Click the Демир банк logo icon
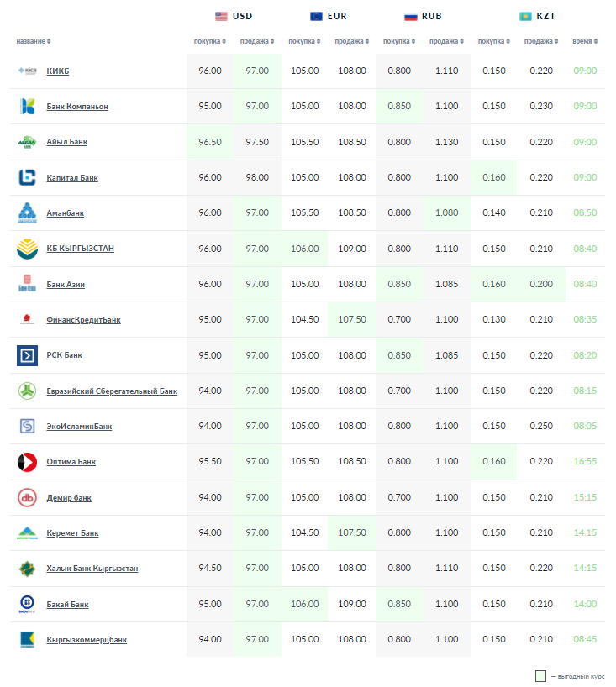 pyautogui.click(x=27, y=498)
